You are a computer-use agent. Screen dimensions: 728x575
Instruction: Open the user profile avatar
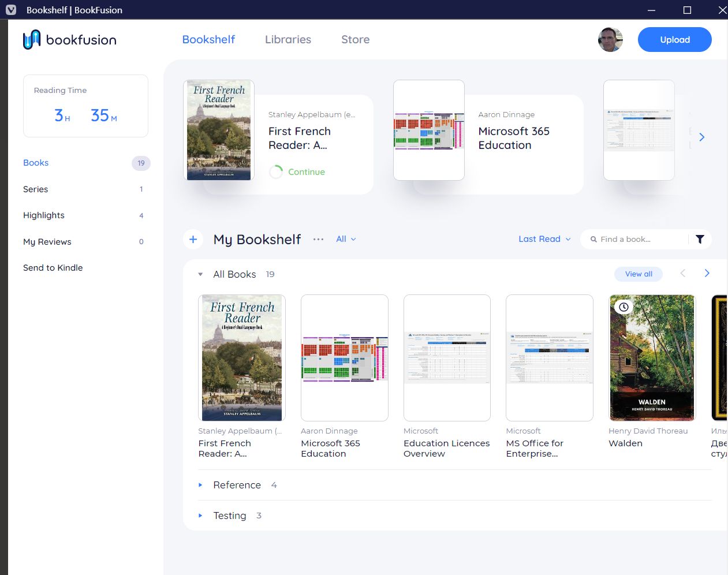coord(610,40)
